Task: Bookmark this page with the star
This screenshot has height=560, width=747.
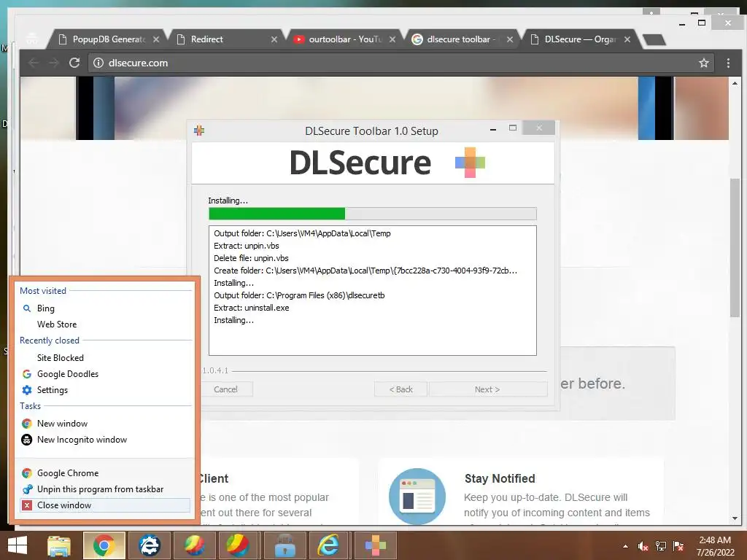Action: tap(704, 63)
